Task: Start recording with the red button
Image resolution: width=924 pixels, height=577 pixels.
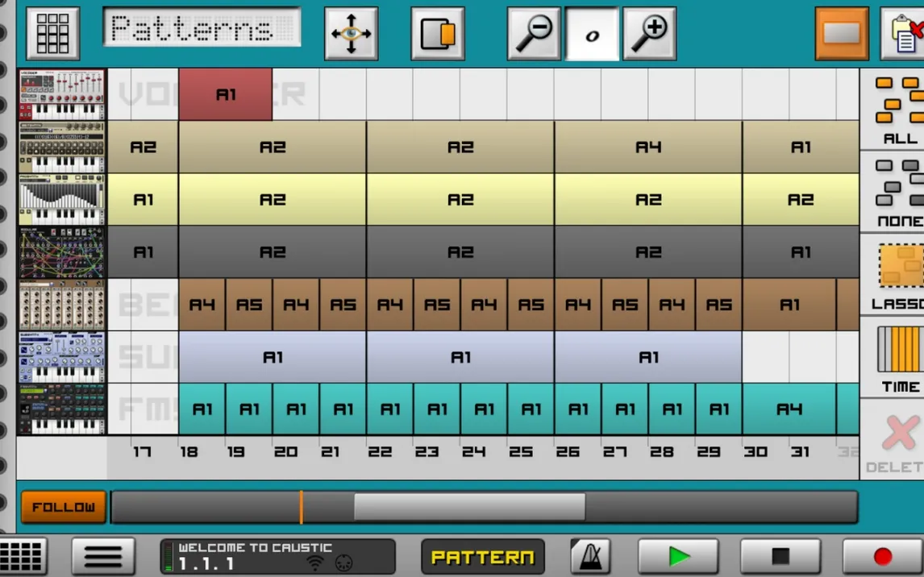Action: tap(882, 556)
